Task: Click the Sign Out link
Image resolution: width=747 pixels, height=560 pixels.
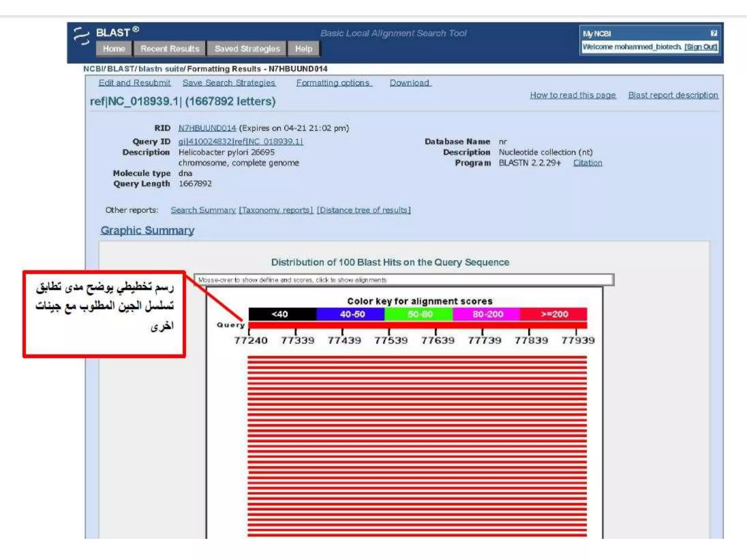Action: tap(701, 47)
